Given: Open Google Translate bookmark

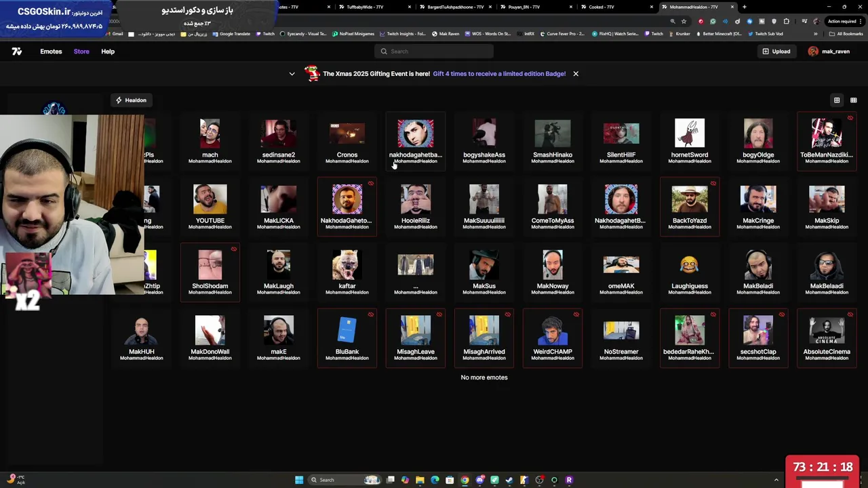Looking at the screenshot, I should point(231,34).
